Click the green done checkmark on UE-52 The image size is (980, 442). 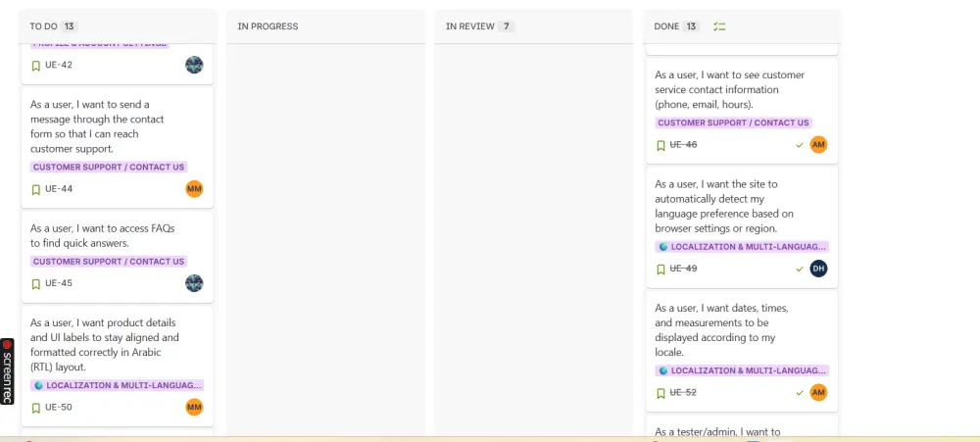pos(800,393)
